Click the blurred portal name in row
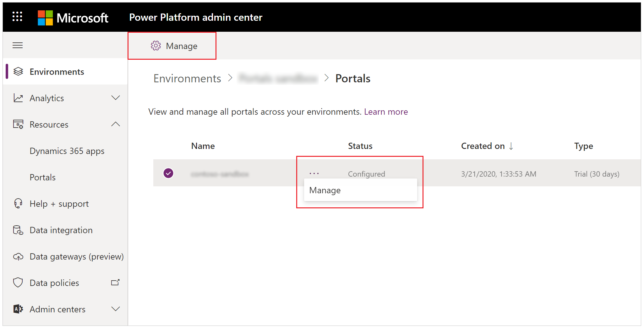644x329 pixels. coord(220,174)
